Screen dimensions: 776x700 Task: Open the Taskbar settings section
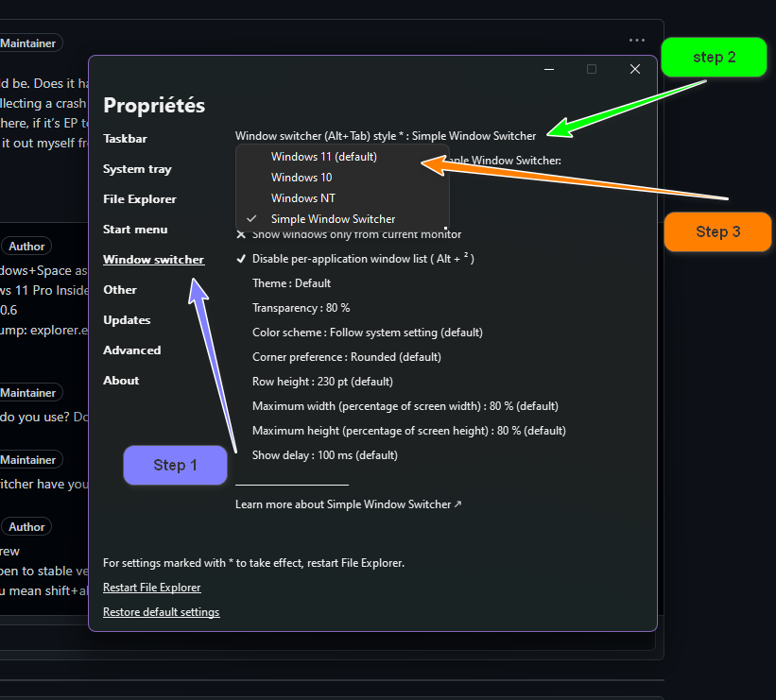[125, 139]
